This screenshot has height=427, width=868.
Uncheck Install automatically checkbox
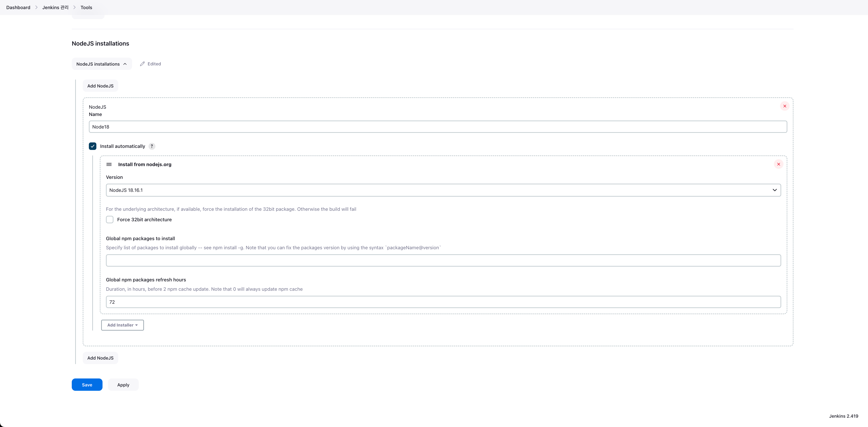pyautogui.click(x=93, y=146)
